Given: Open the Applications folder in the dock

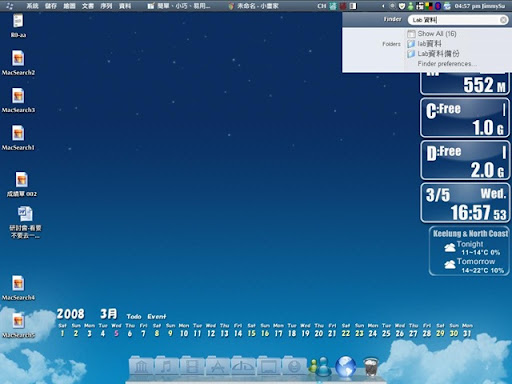Looking at the screenshot, I should point(218,367).
